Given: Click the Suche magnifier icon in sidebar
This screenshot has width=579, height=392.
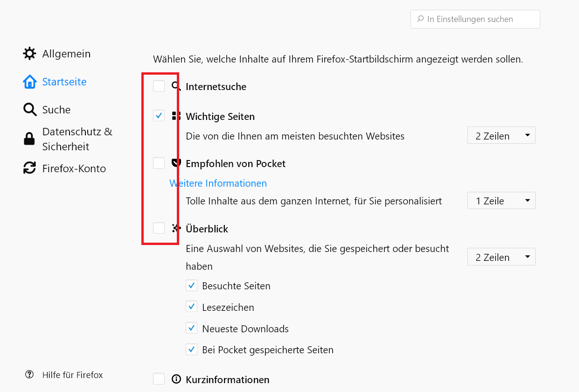Looking at the screenshot, I should click(x=29, y=110).
